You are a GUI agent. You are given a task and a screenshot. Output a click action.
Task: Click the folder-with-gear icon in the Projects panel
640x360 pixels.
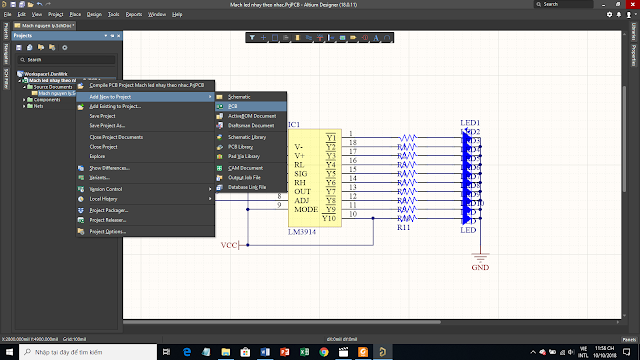52,47
